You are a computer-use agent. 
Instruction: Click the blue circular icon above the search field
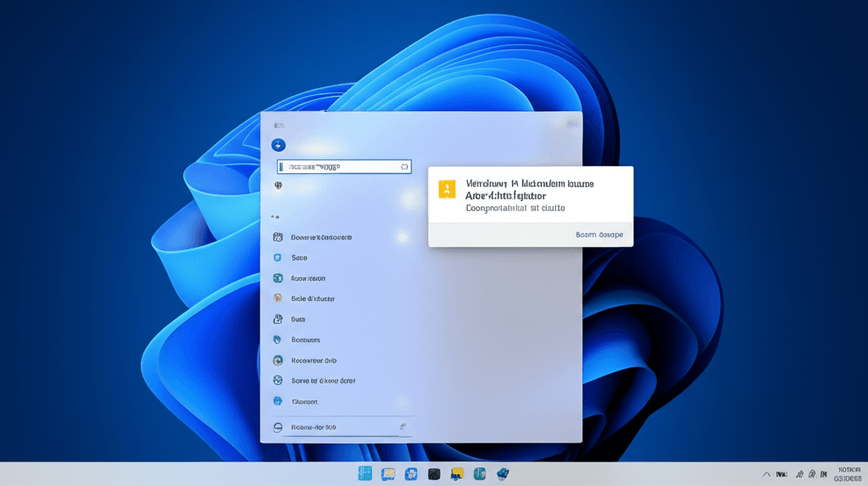point(278,145)
